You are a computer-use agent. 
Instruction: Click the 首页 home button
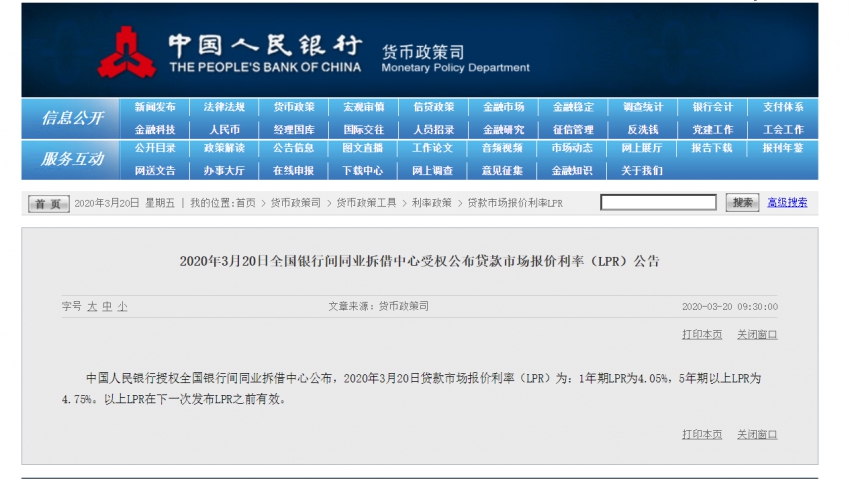point(48,204)
